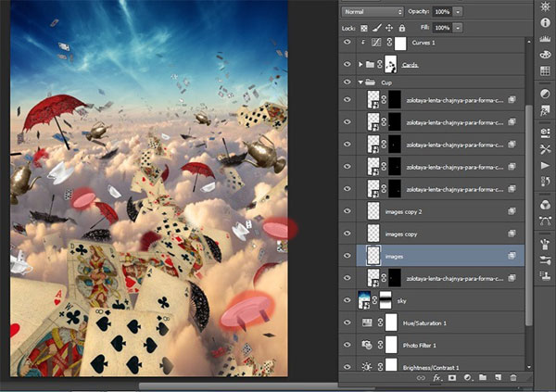This screenshot has width=556, height=392.
Task: Click smart object badge on images copy 2
Action: click(512, 211)
